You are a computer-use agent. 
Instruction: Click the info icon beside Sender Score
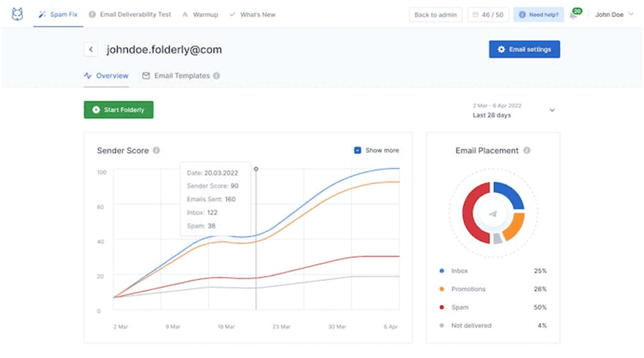tap(156, 150)
